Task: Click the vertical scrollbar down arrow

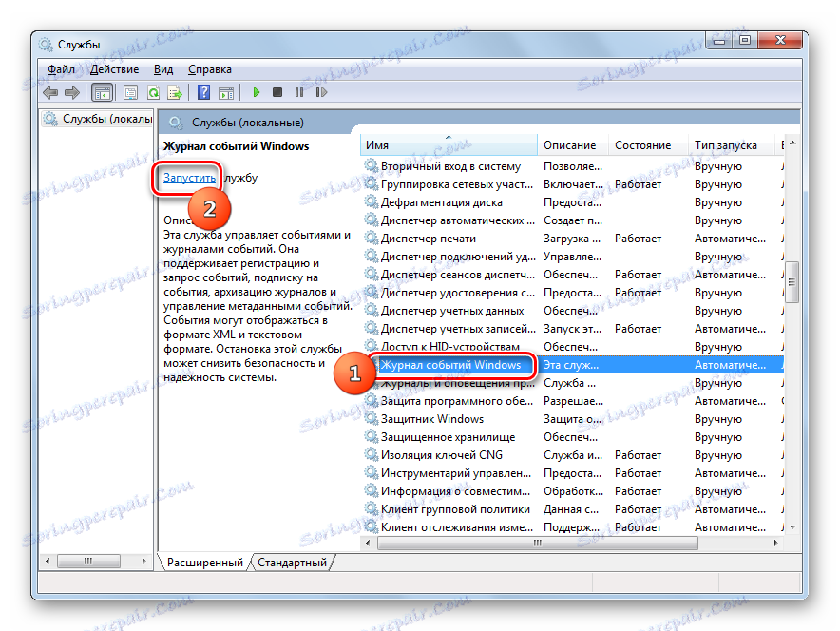Action: point(792,527)
